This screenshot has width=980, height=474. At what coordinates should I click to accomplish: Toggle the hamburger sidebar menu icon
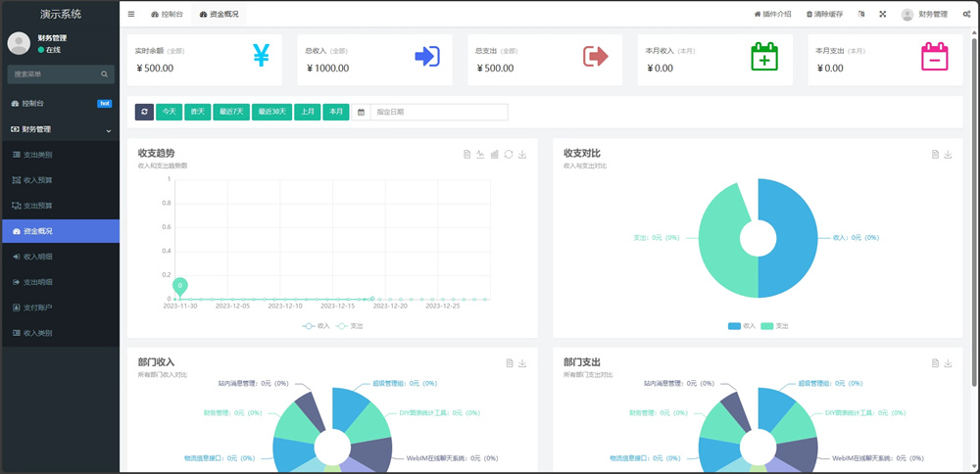(131, 14)
